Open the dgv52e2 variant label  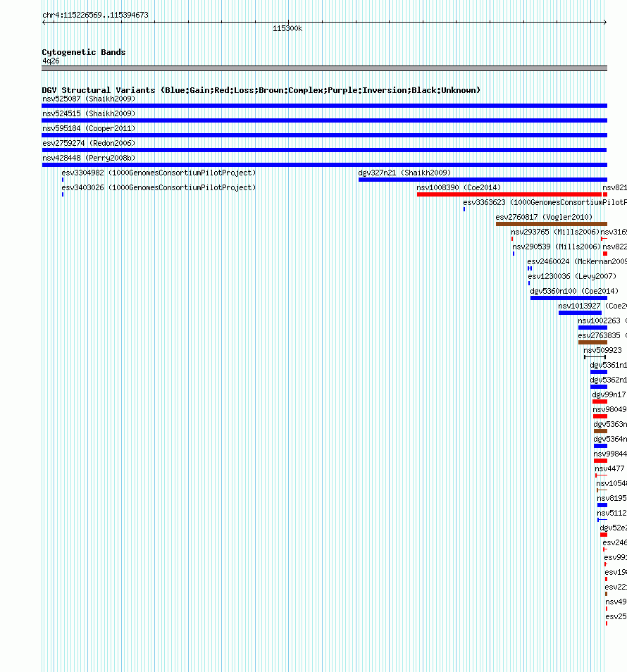pos(614,528)
